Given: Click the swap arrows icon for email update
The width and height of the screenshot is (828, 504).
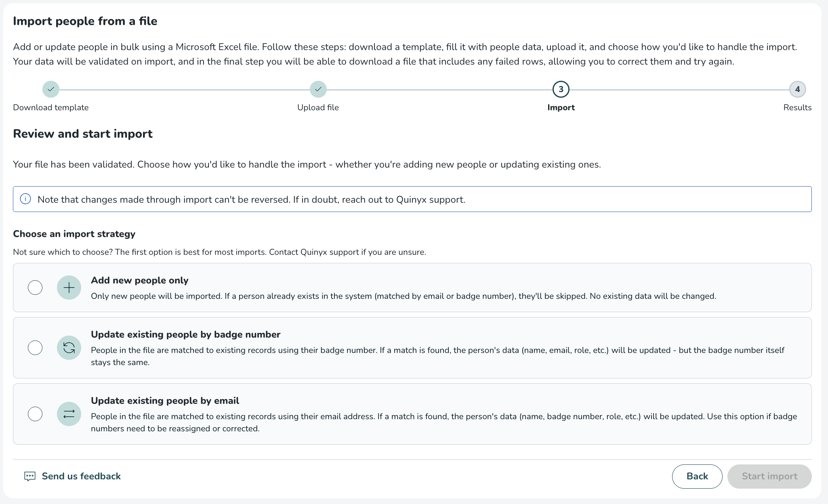Looking at the screenshot, I should (69, 414).
